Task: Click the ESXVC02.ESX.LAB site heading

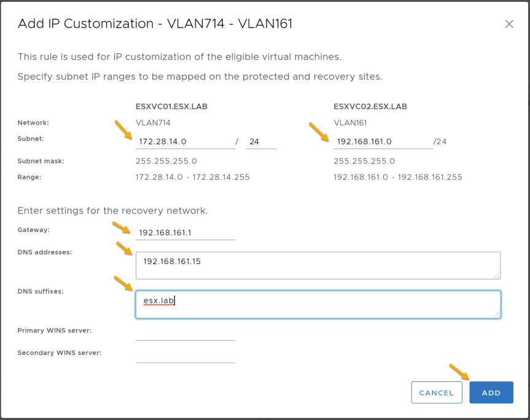Action: click(370, 106)
